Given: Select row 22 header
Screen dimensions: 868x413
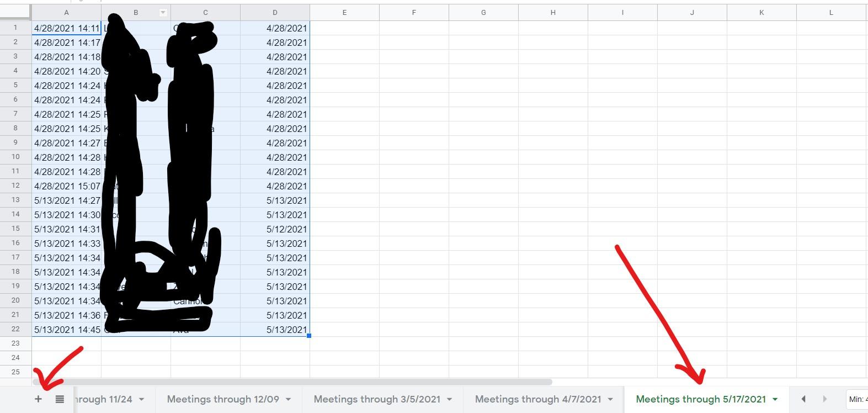Looking at the screenshot, I should [x=15, y=329].
